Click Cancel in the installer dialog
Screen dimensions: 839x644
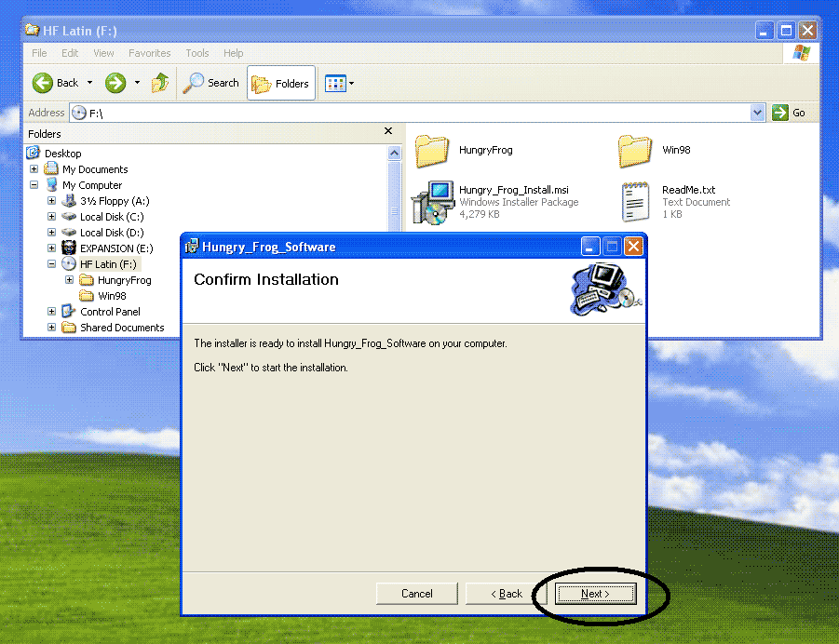tap(416, 594)
